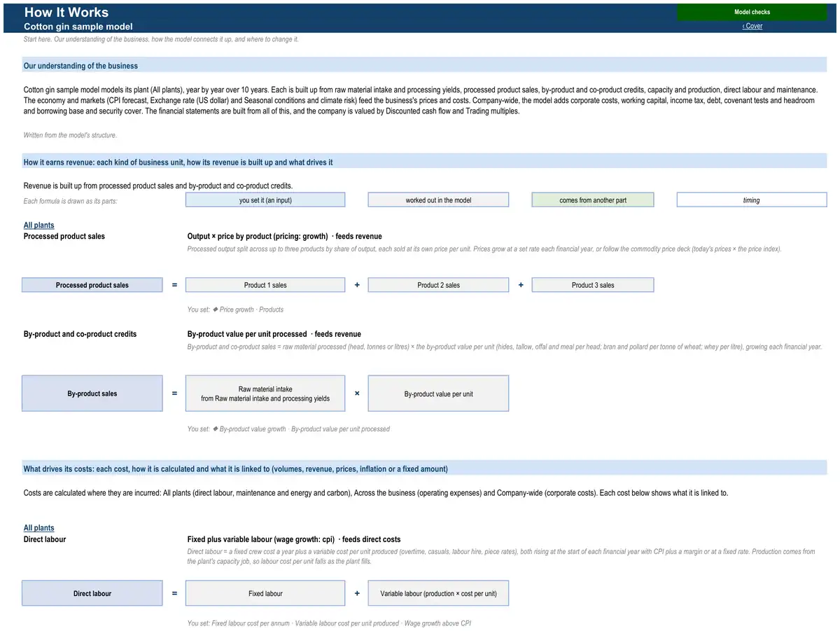Open the ‹ Cover link
Viewport: 840px width, 631px height.
tap(752, 26)
